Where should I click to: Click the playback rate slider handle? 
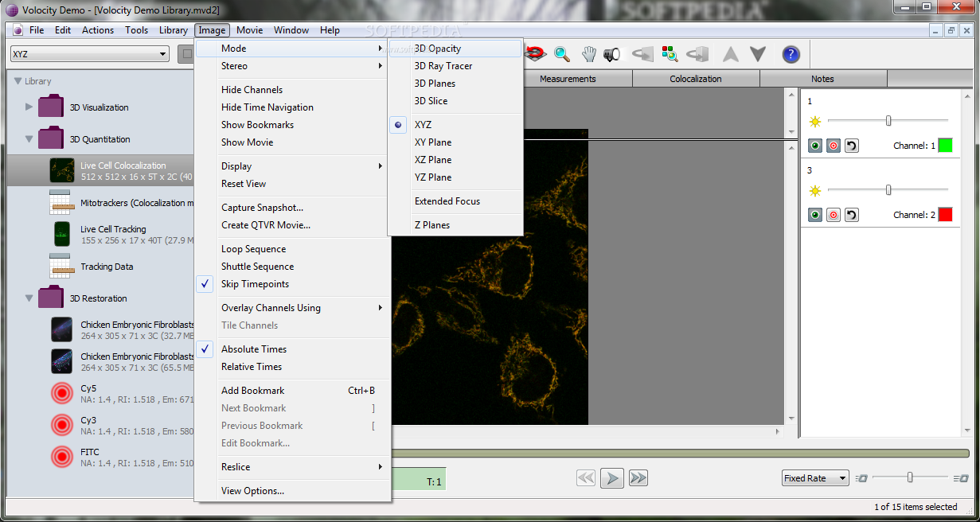910,477
